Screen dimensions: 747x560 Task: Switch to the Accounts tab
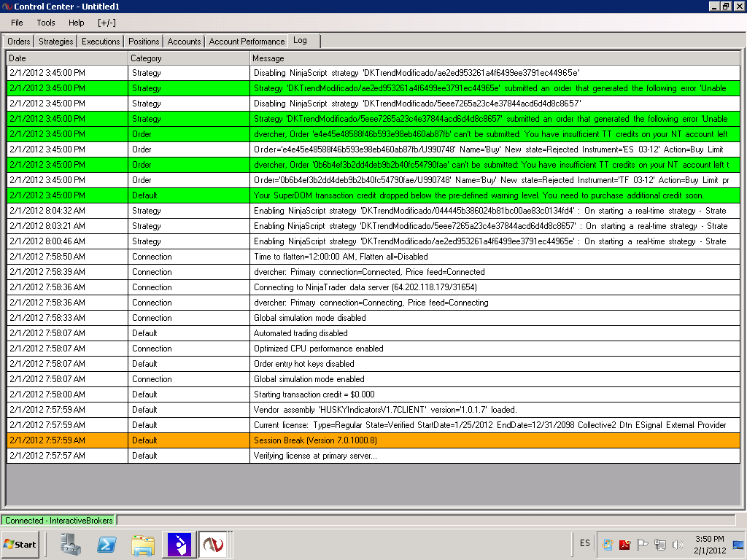[184, 42]
